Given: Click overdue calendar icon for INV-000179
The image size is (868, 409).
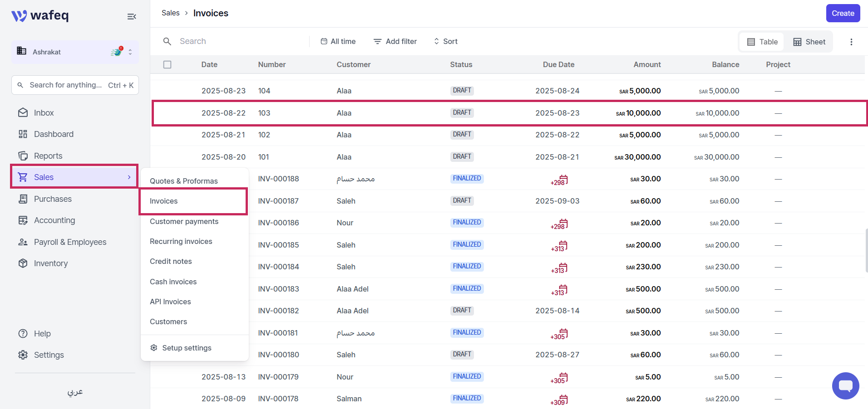Looking at the screenshot, I should pyautogui.click(x=559, y=379).
